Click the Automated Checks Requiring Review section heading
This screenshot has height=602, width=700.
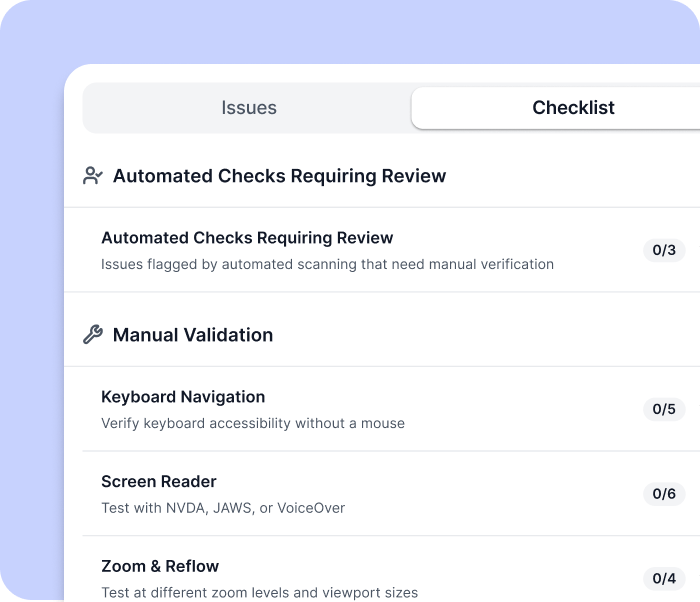coord(279,176)
